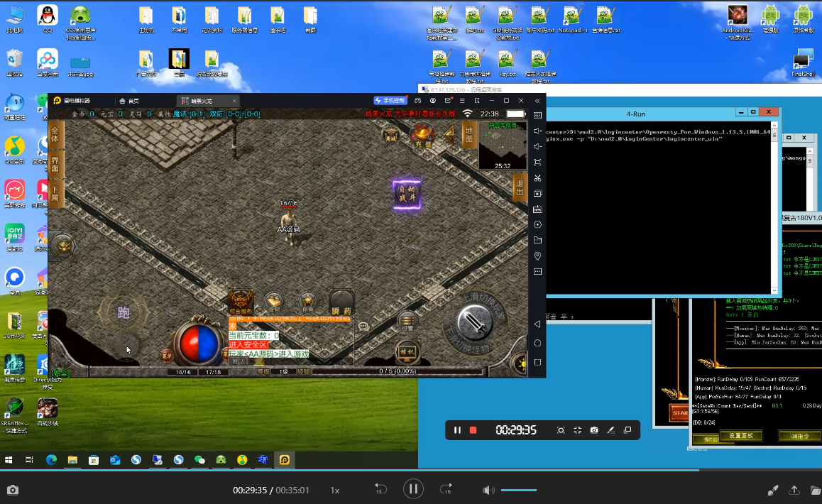The image size is (822, 504).
Task: Click the emulator volume down icon
Action: [537, 146]
